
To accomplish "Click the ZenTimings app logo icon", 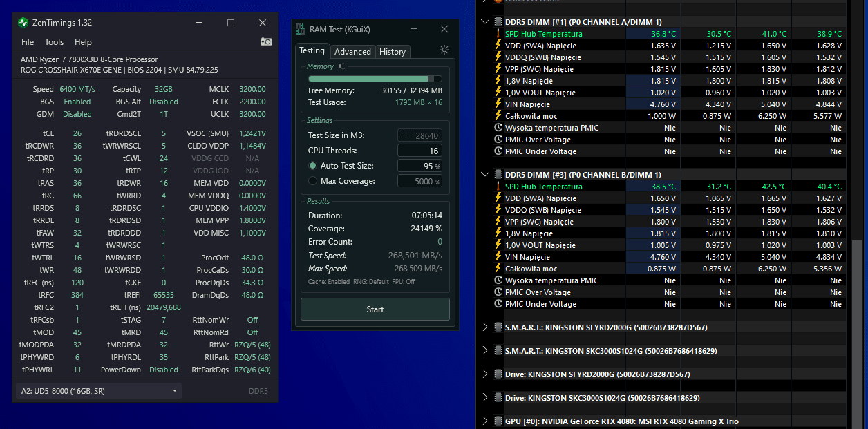I will (x=24, y=23).
